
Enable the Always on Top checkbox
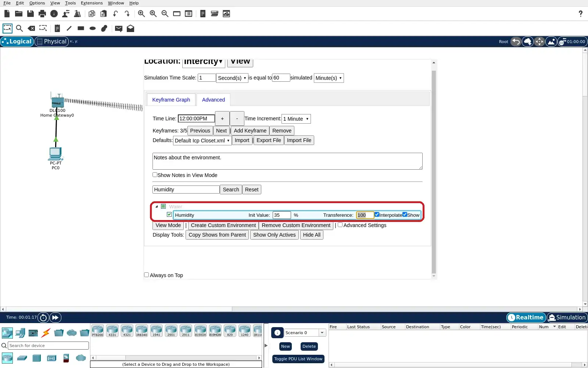click(x=146, y=275)
